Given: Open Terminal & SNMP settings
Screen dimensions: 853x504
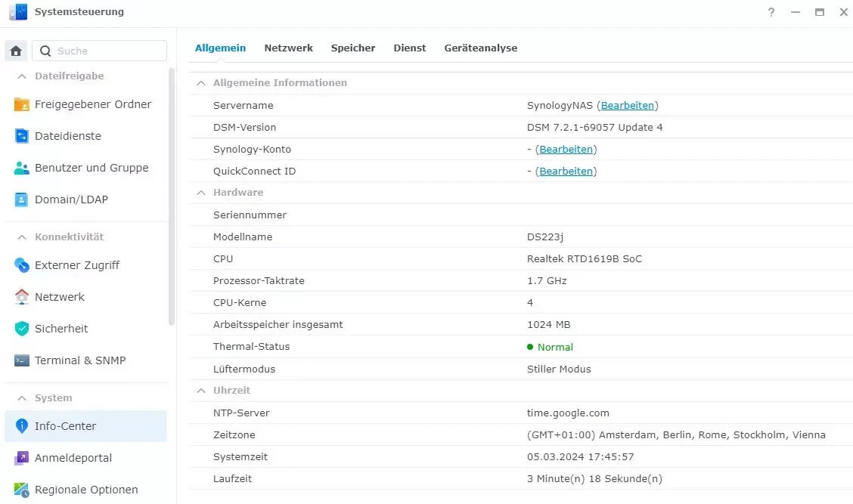Looking at the screenshot, I should (79, 360).
